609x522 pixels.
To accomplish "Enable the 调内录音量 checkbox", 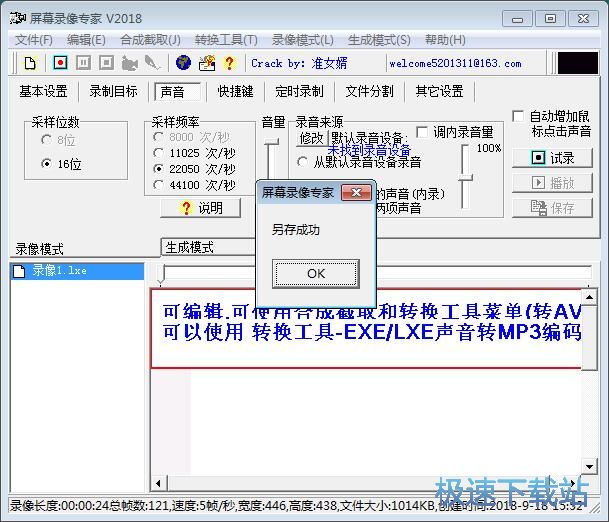I will 422,132.
